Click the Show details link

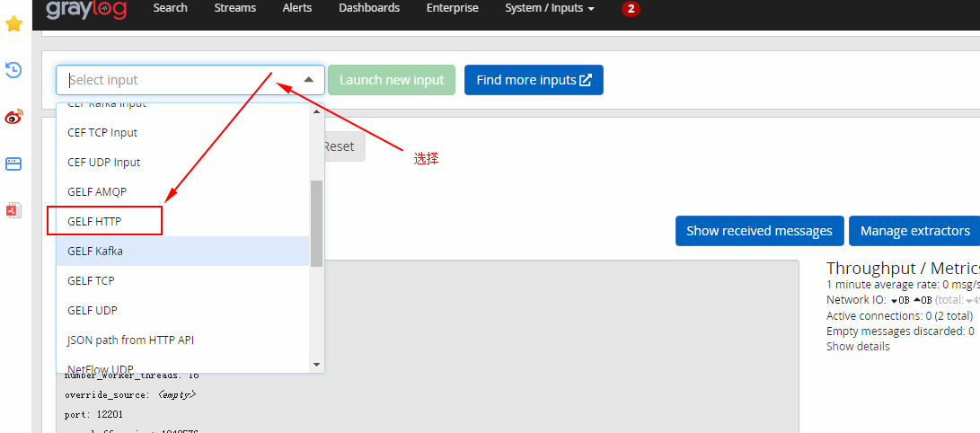tap(858, 346)
